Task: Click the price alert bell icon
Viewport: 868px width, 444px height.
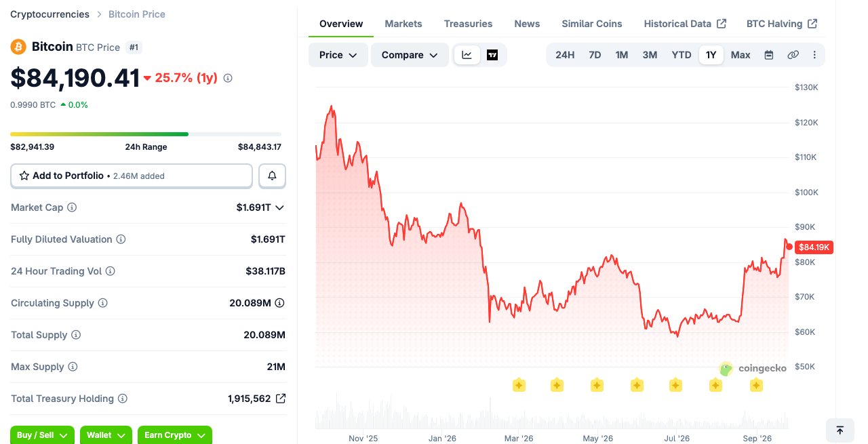Action: click(x=272, y=176)
